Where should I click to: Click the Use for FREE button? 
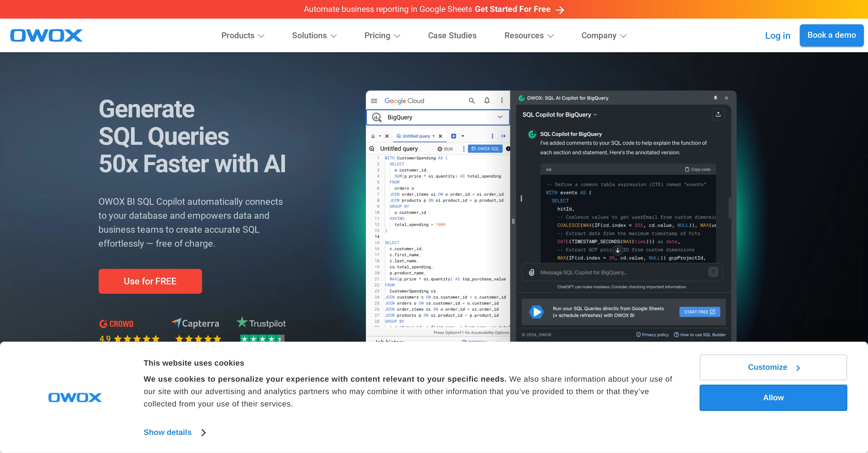coord(150,281)
